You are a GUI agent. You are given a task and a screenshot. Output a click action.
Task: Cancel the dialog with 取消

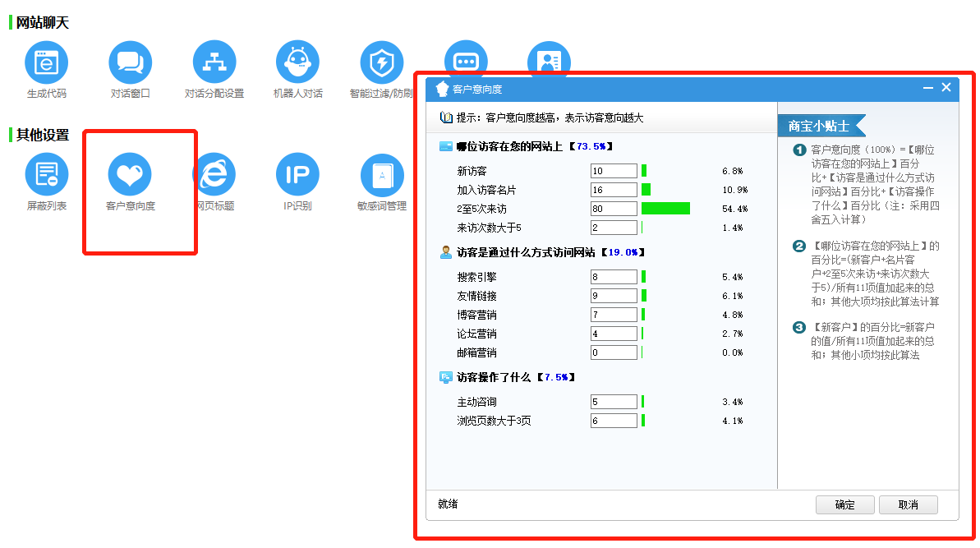point(908,504)
